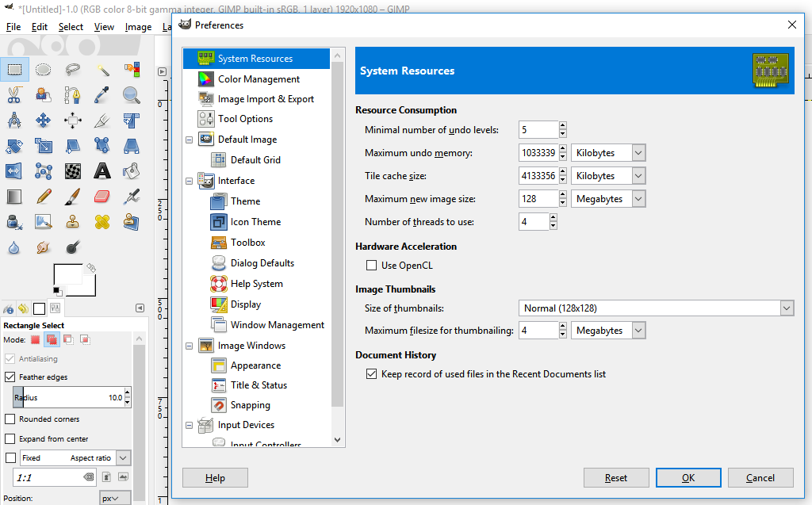Select the Zoom magnifier tool
Image resolution: width=812 pixels, height=505 pixels.
click(x=132, y=95)
